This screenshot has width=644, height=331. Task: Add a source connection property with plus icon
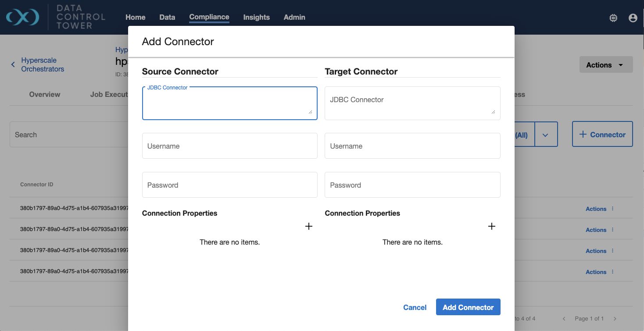[309, 226]
